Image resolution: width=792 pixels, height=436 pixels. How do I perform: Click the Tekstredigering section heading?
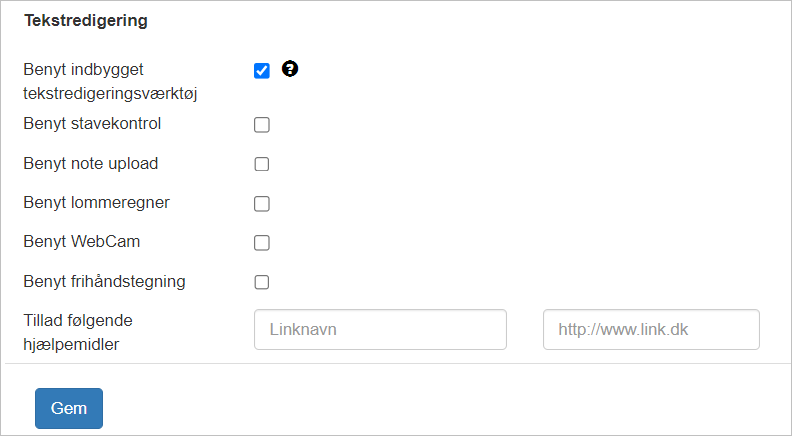coord(86,21)
